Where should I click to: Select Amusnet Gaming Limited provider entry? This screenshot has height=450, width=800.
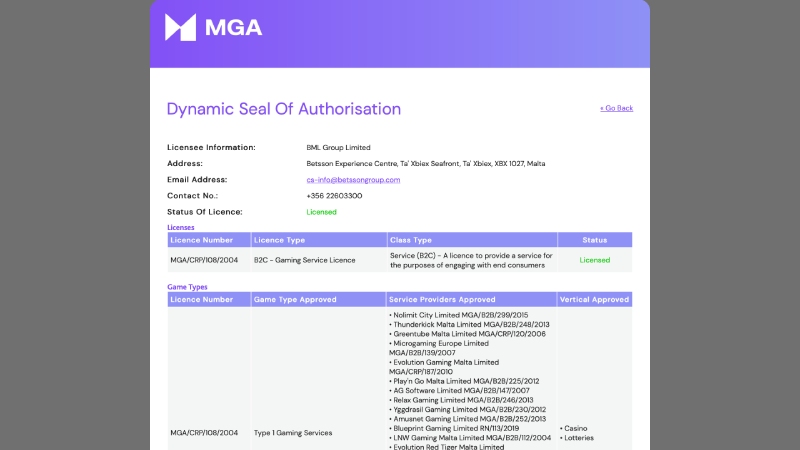point(467,419)
